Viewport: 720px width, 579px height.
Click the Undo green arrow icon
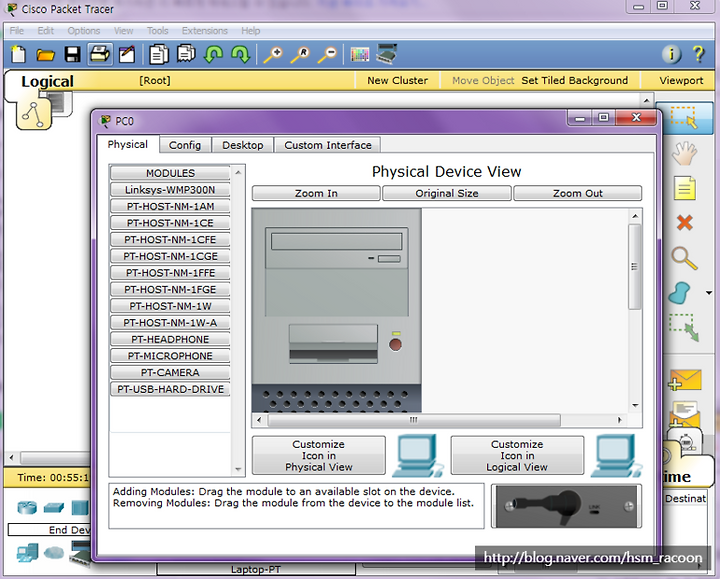tap(214, 54)
